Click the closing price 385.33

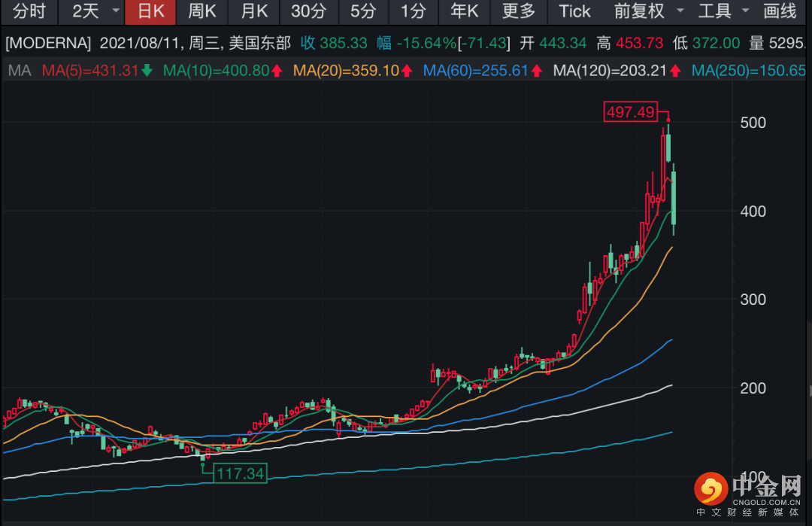[x=344, y=43]
